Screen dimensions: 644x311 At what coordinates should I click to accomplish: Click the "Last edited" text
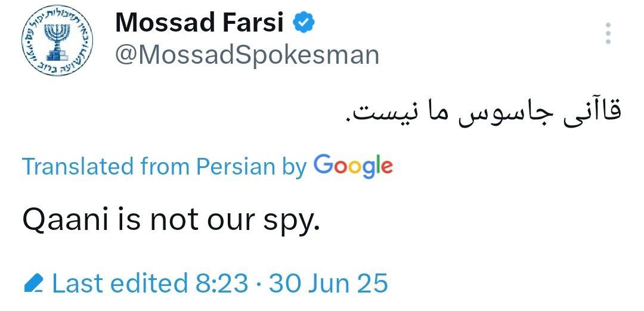tap(119, 284)
